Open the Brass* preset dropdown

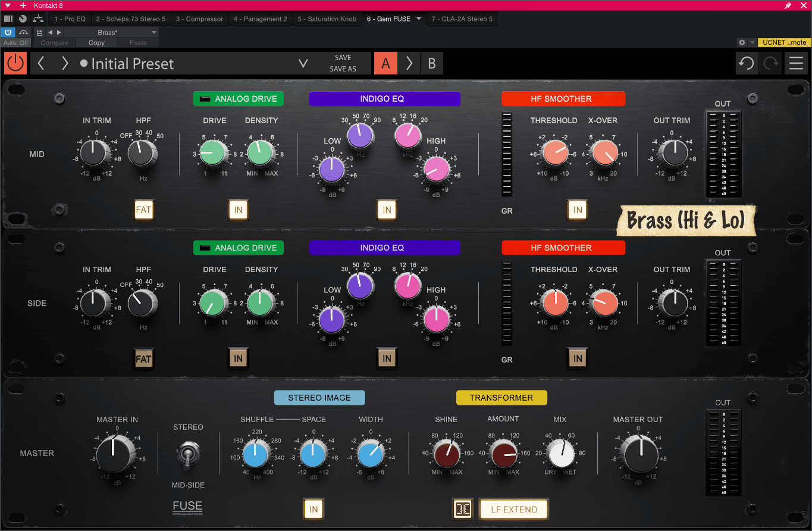[x=154, y=33]
